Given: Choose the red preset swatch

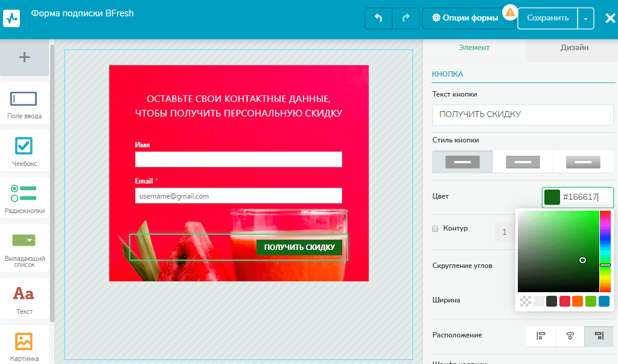Looking at the screenshot, I should click(565, 301).
